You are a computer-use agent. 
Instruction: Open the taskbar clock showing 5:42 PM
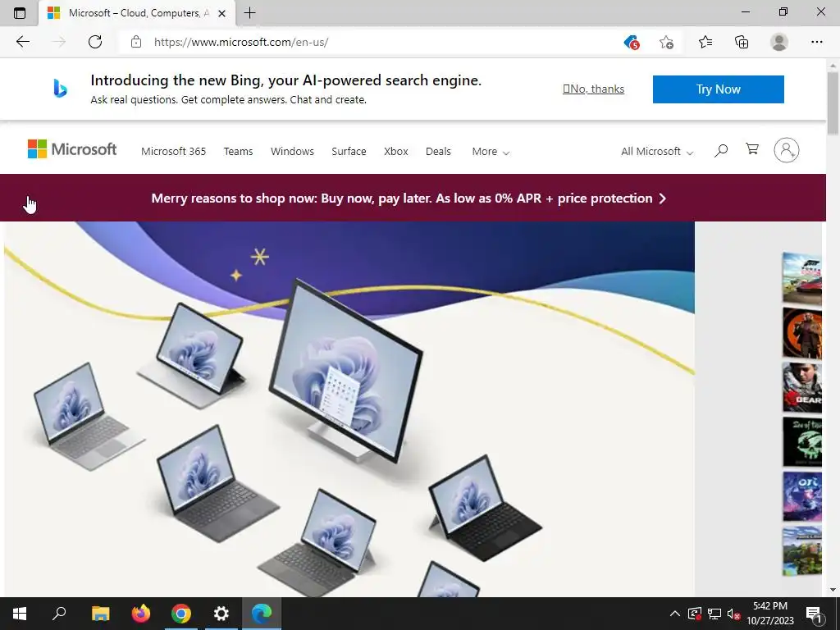pos(770,614)
